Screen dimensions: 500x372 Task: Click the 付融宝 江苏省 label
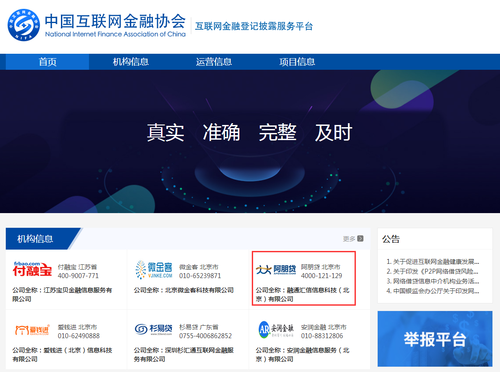[x=77, y=267]
